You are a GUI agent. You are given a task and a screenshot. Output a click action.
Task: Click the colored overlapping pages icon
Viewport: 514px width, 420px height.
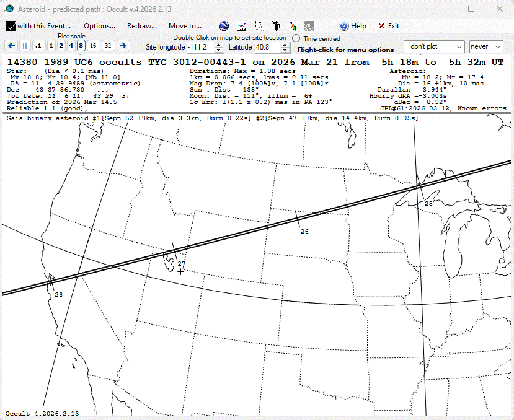click(x=292, y=26)
